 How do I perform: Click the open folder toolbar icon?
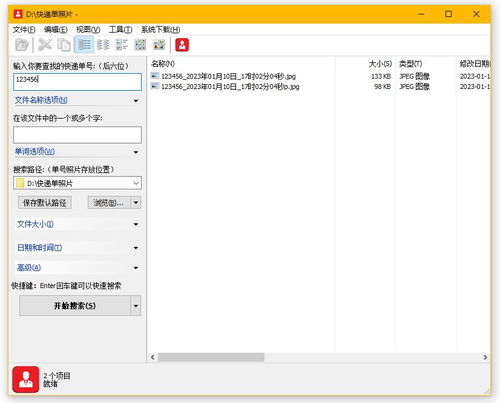click(22, 45)
